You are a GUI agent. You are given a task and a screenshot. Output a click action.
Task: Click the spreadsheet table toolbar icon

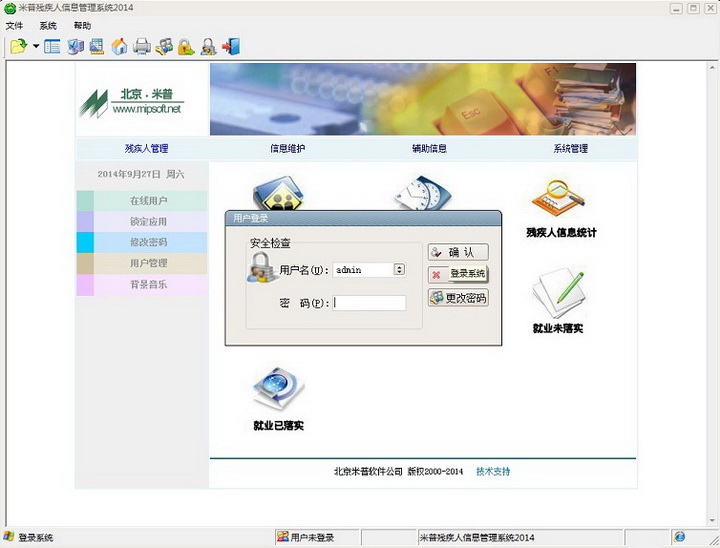[x=97, y=46]
